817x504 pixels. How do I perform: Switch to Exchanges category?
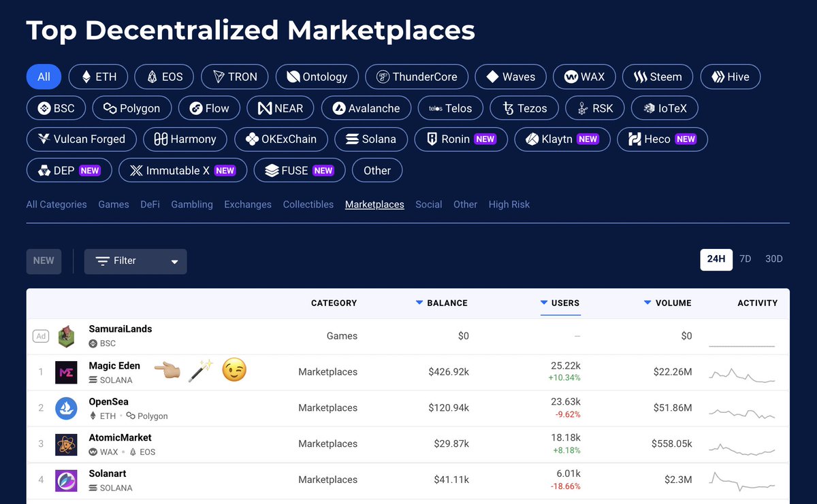(248, 204)
